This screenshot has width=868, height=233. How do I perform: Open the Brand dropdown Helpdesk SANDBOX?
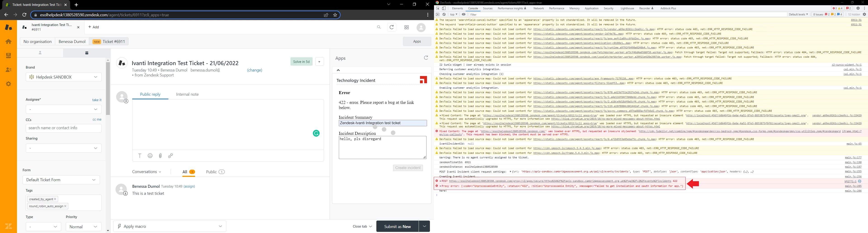pyautogui.click(x=63, y=77)
